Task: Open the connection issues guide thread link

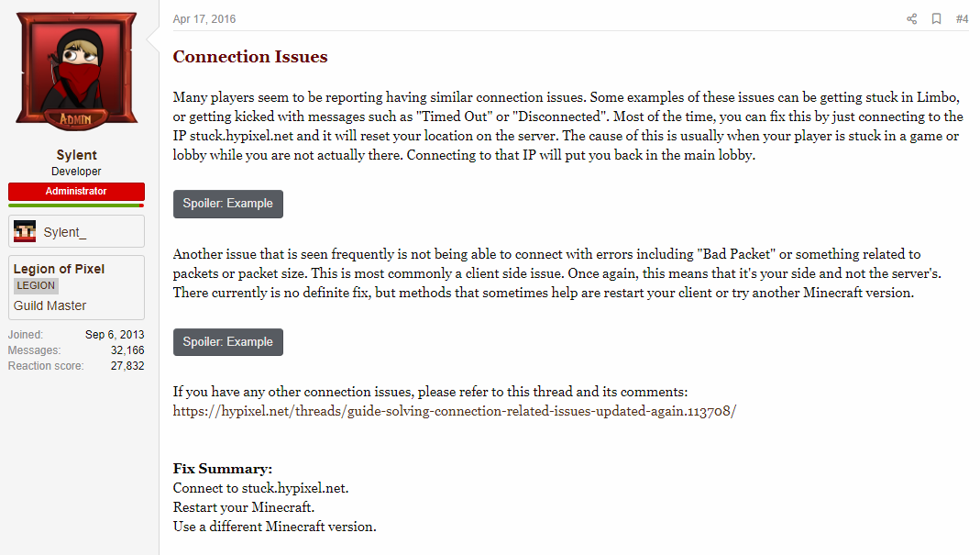Action: coord(455,411)
